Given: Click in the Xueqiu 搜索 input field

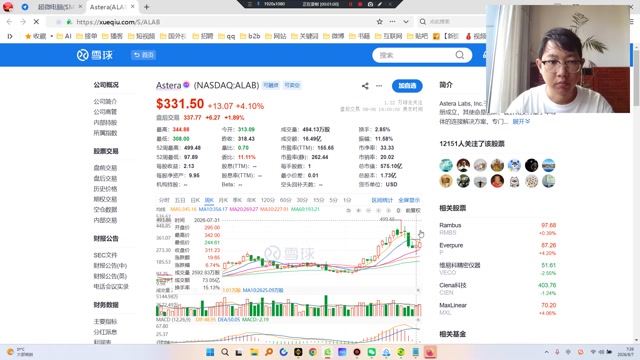Looking at the screenshot, I should click(414, 55).
